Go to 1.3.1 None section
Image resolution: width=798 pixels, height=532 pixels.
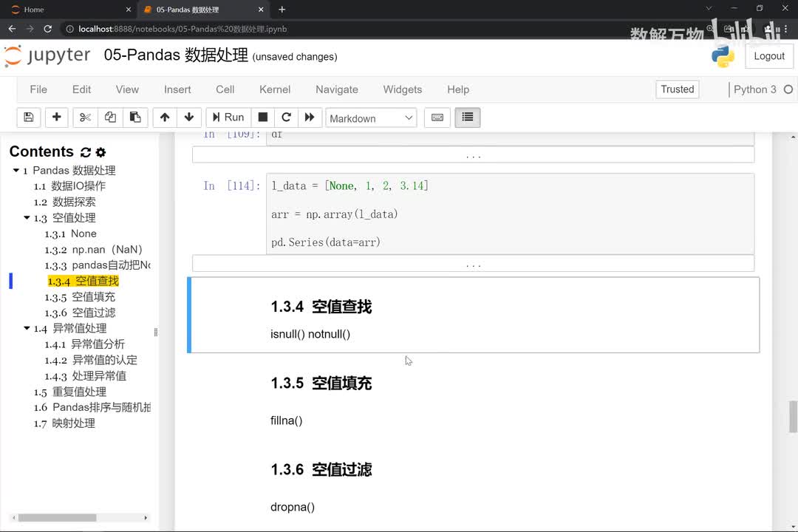[x=70, y=233]
